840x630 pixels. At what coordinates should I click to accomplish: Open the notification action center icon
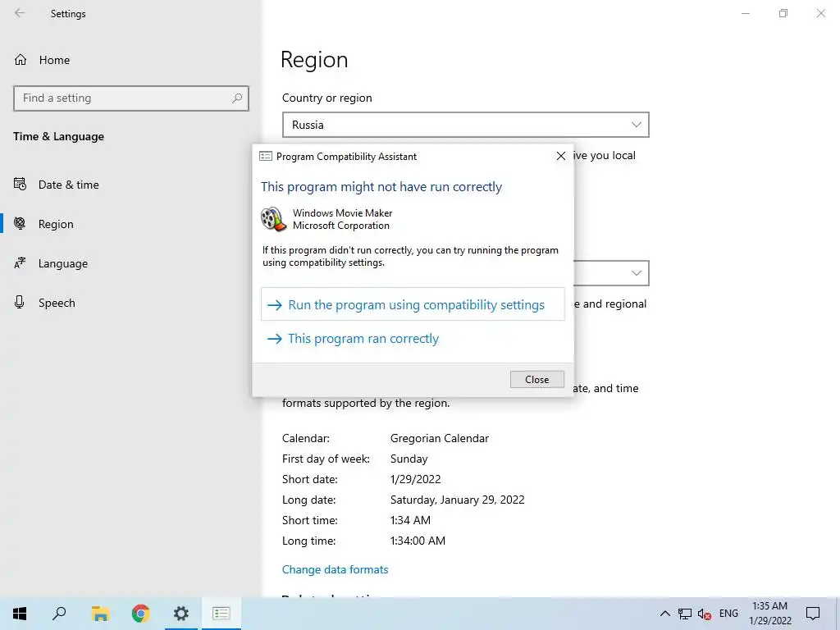813,614
